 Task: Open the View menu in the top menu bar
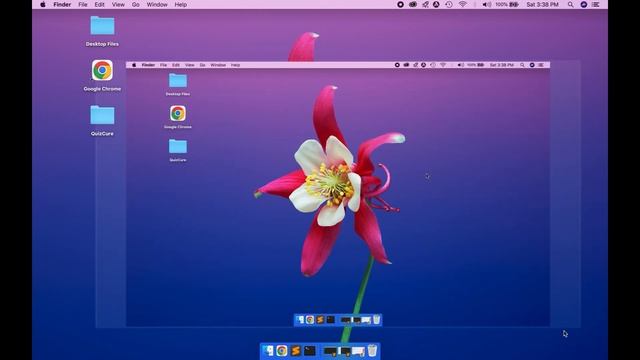[118, 4]
